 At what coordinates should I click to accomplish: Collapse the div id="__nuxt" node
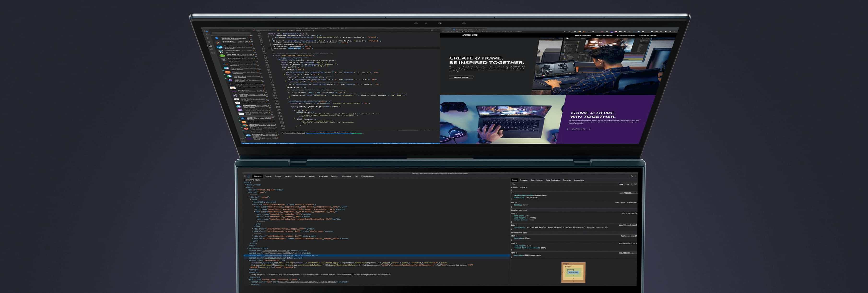point(247,192)
